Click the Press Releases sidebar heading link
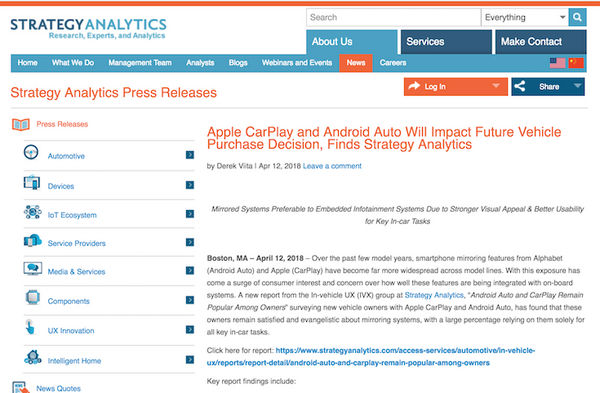The image size is (600, 393). tap(62, 124)
